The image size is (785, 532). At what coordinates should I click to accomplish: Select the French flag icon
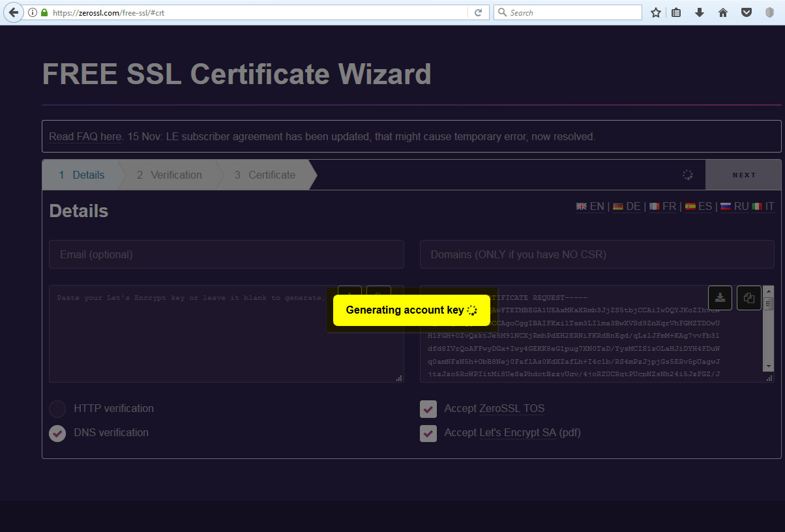(x=655, y=207)
